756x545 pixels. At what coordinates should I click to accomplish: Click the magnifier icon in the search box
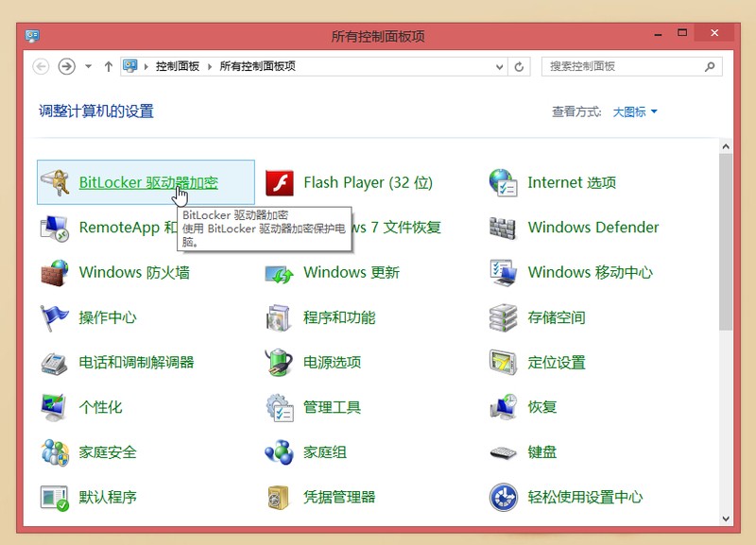tap(710, 66)
